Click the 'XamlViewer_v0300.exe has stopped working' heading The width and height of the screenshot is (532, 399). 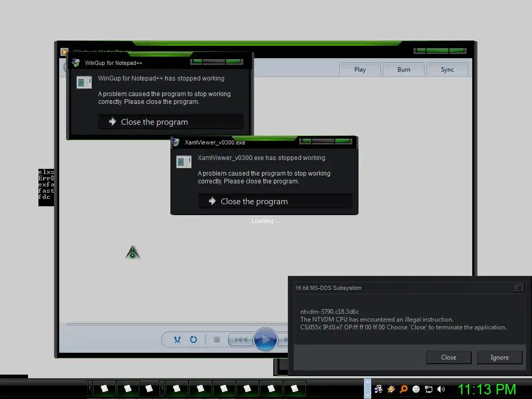pos(261,158)
